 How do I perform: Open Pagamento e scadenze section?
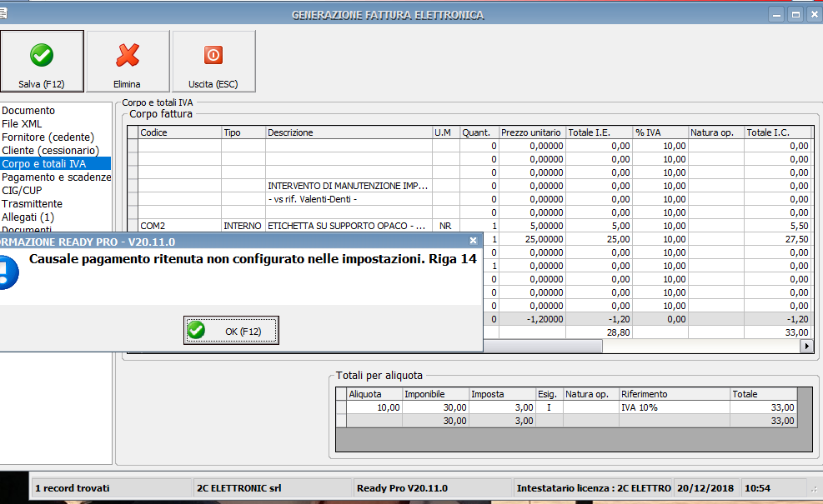[56, 177]
